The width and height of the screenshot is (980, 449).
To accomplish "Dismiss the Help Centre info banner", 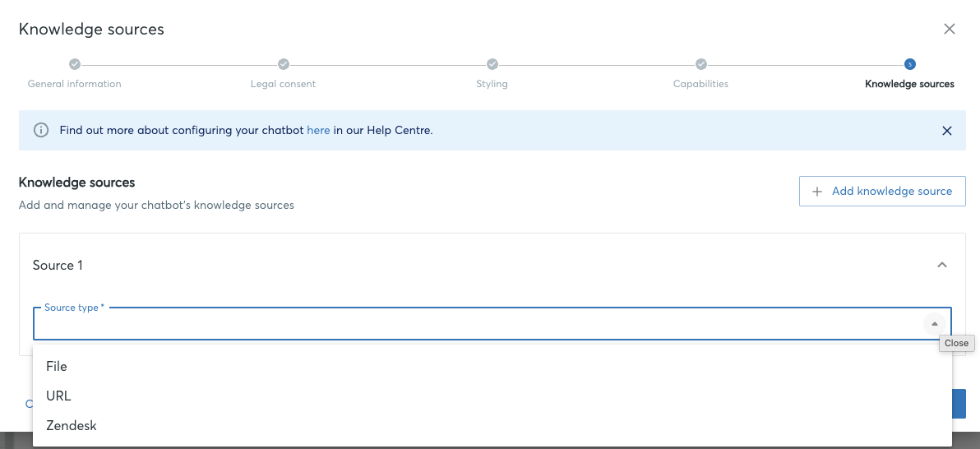I will point(947,131).
